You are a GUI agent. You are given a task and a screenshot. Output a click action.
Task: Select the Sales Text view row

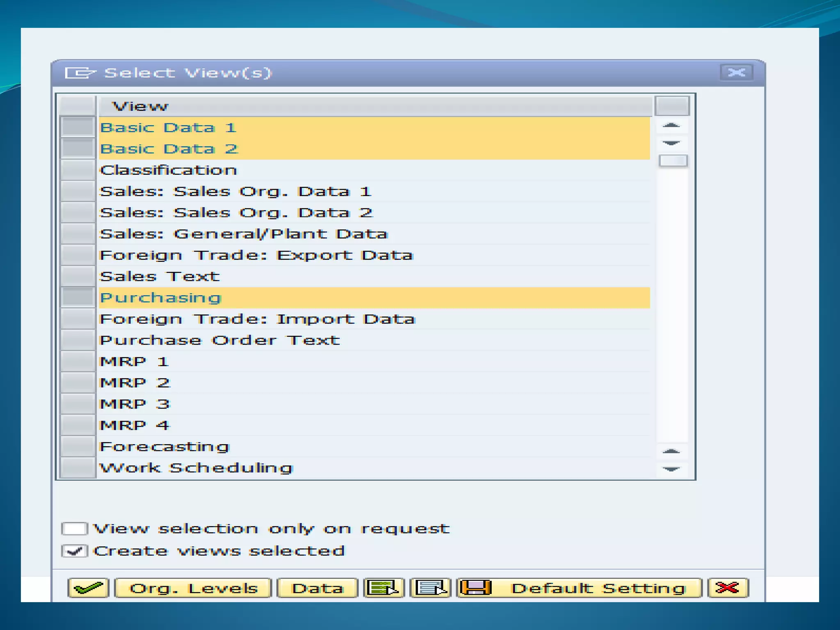[x=160, y=276]
